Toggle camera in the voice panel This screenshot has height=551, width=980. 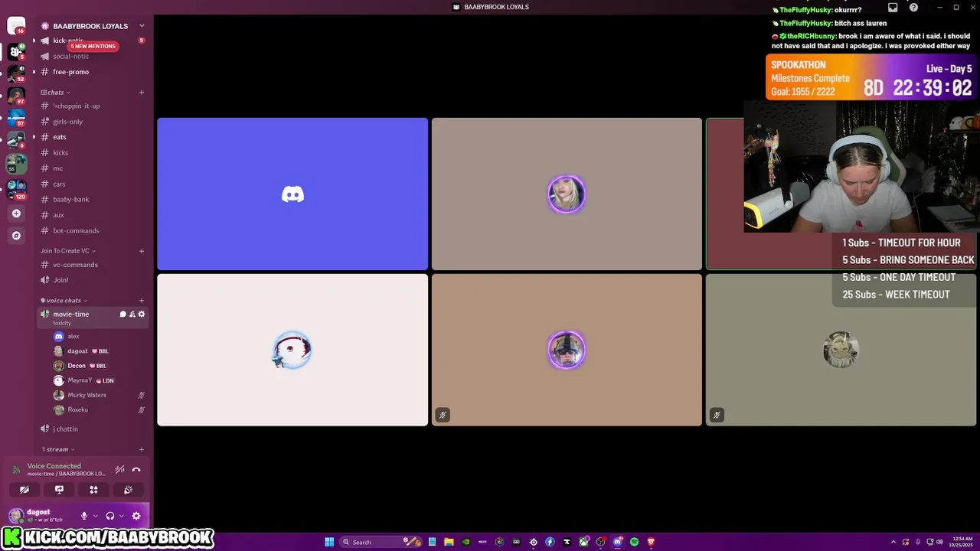(24, 490)
